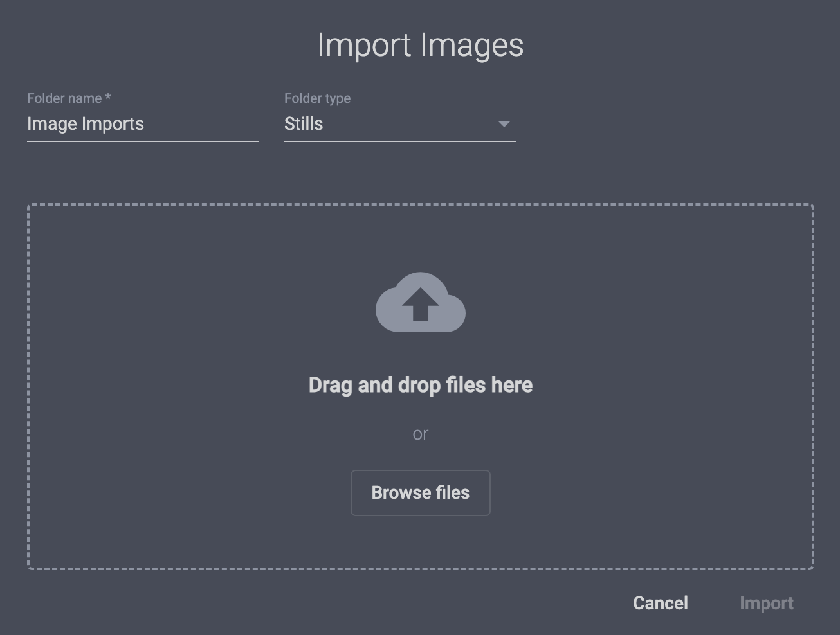This screenshot has height=635, width=840.
Task: Click the Folder name label
Action: pos(64,98)
